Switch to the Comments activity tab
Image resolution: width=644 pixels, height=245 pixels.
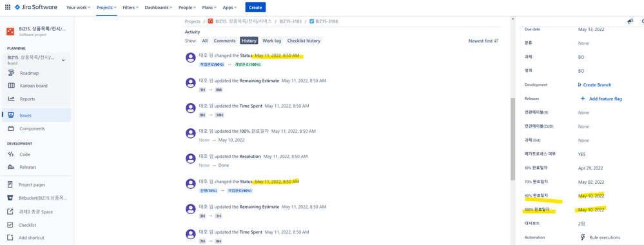coord(224,41)
